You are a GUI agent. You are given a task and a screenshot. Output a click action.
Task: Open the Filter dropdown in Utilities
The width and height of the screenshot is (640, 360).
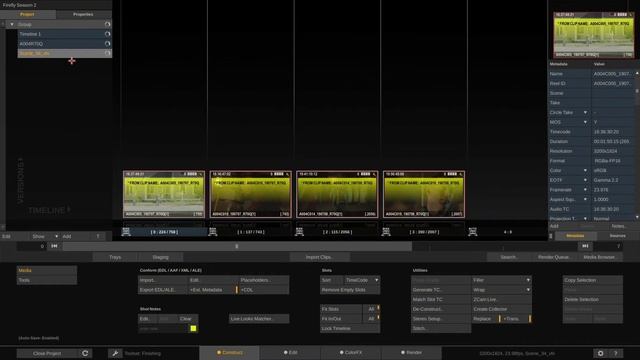[502, 280]
